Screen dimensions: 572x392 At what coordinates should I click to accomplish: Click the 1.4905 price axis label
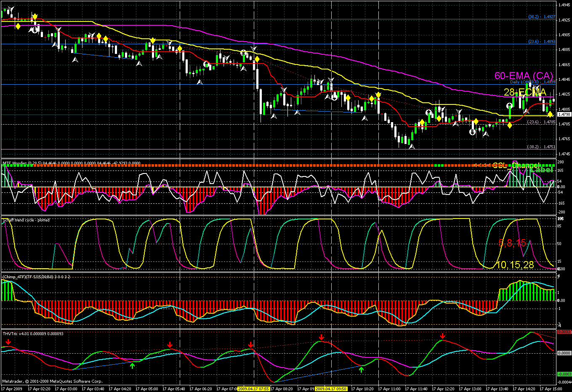[564, 35]
